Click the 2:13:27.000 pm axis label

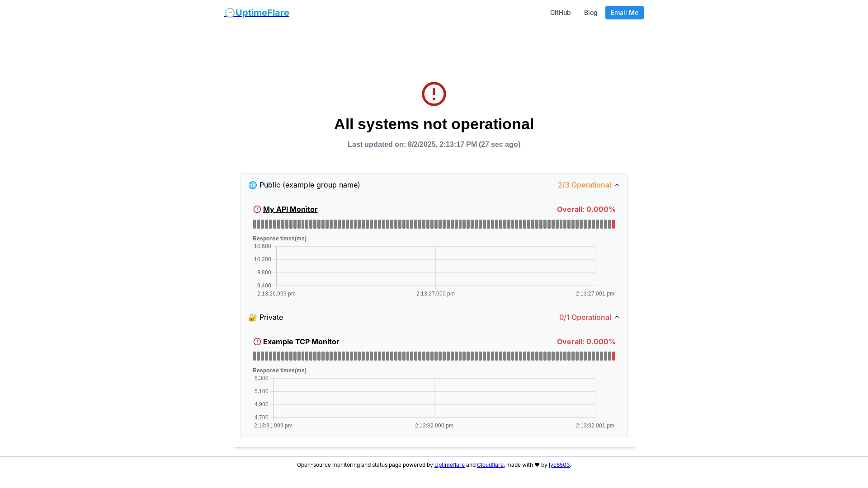(x=435, y=294)
